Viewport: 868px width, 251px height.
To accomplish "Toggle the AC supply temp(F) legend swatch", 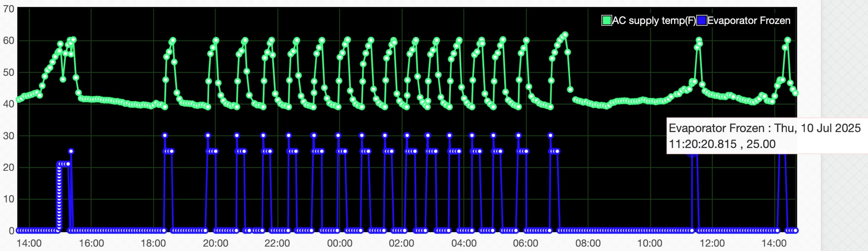I will 606,20.
